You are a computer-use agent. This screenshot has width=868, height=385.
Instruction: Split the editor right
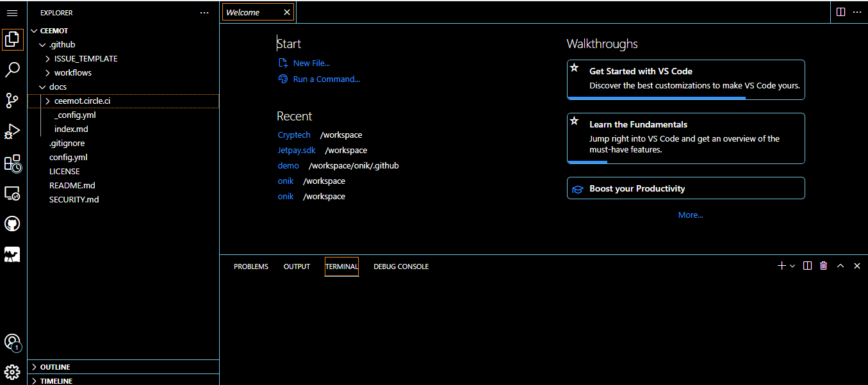pyautogui.click(x=841, y=12)
